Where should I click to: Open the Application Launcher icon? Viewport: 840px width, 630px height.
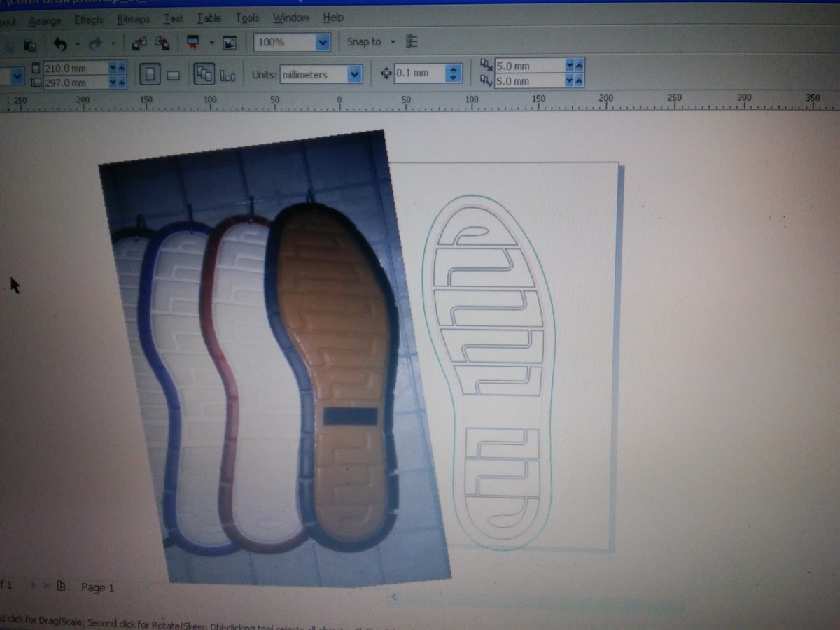click(x=194, y=43)
